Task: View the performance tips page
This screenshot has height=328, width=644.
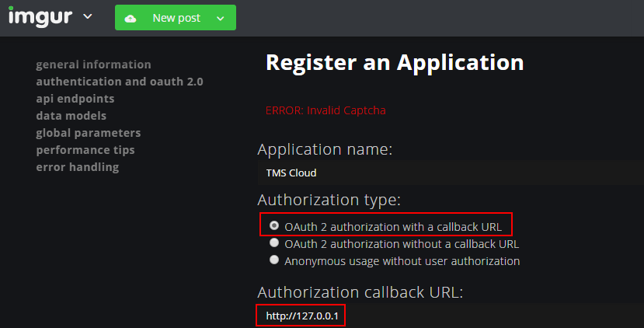Action: 85,150
